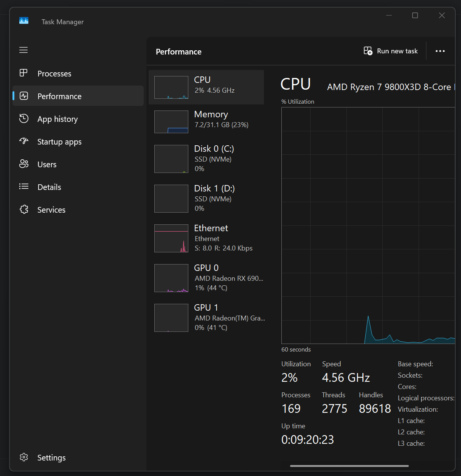This screenshot has width=461, height=476.
Task: Click Ethernet S: 8.0 R: 24.0 Kbps text
Action: click(224, 248)
